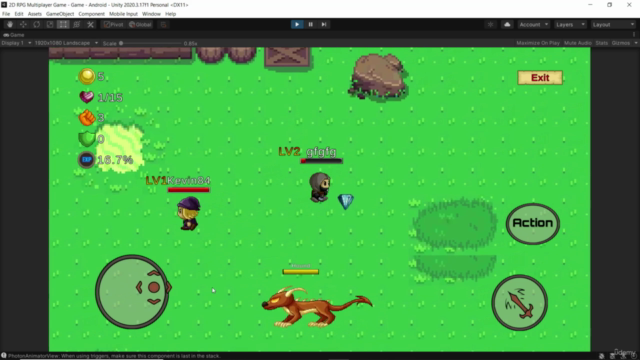Open Game tab options kebab menu
640x360 pixels.
[634, 35]
